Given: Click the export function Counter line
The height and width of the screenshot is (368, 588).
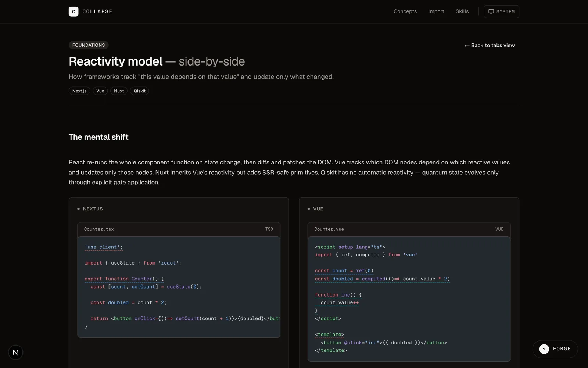Looking at the screenshot, I should point(124,279).
